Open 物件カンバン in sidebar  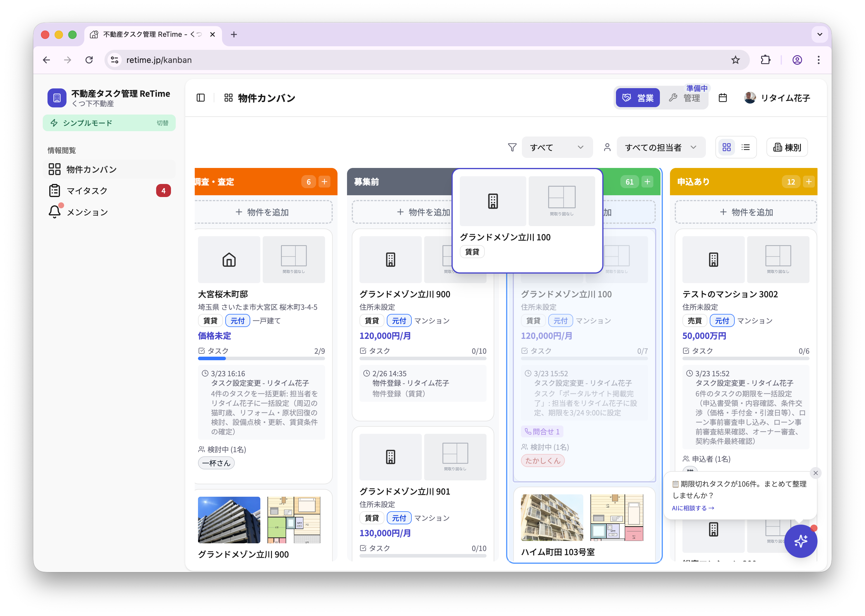pyautogui.click(x=109, y=169)
